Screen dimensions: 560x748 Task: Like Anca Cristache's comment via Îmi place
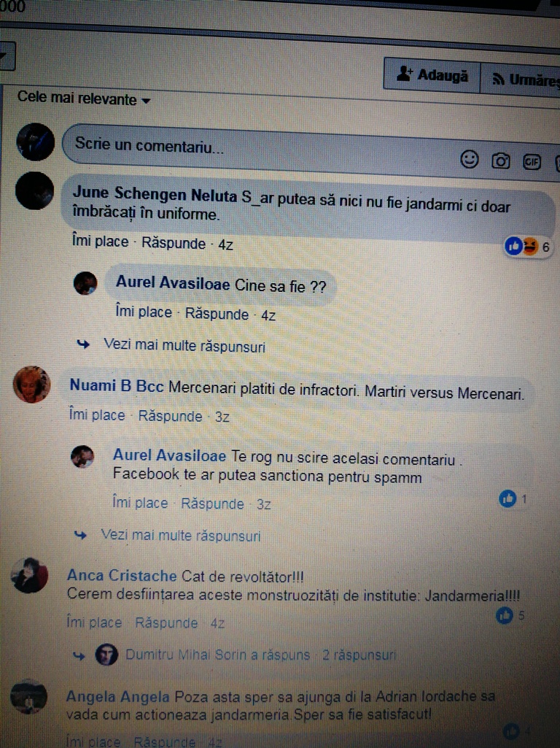[x=94, y=622]
